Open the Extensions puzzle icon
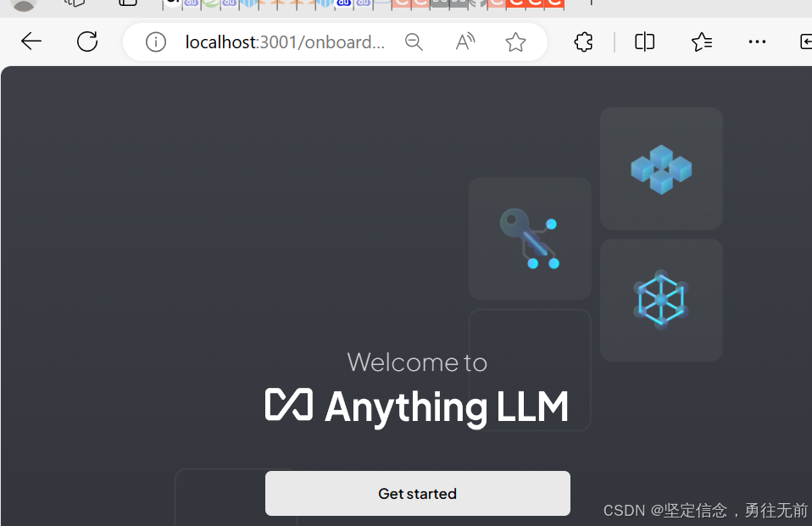Viewport: 812px width, 526px height. (x=584, y=42)
